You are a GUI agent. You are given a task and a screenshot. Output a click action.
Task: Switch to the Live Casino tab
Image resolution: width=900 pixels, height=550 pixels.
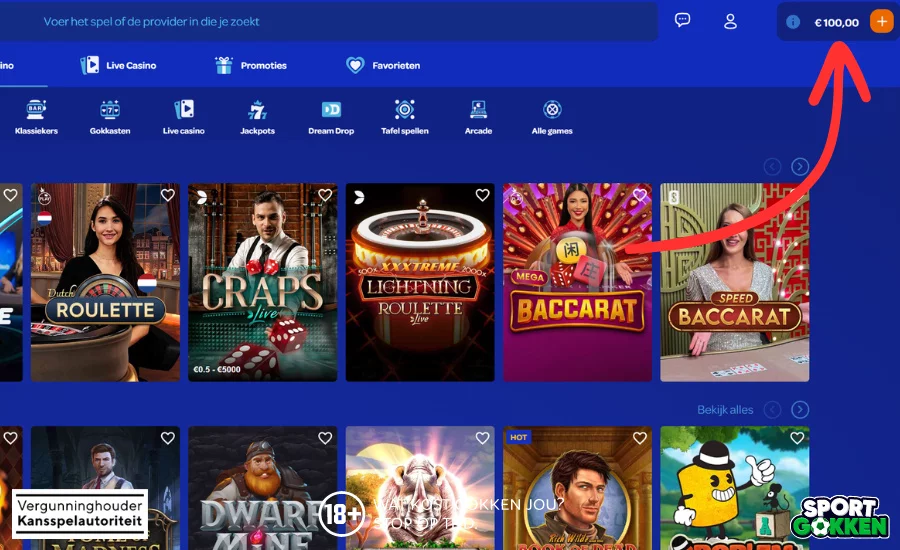pos(118,65)
